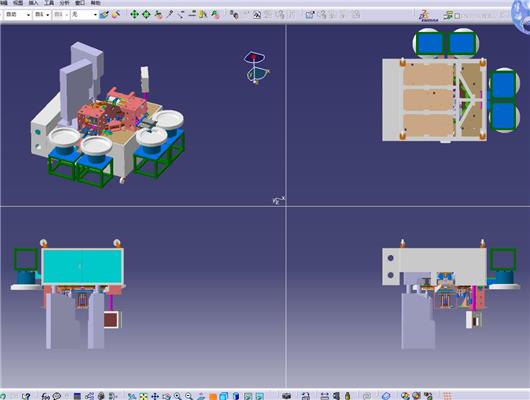This screenshot has height=400, width=530.
Task: Click the Undo arrow in bottom toolbar
Action: tap(3, 396)
